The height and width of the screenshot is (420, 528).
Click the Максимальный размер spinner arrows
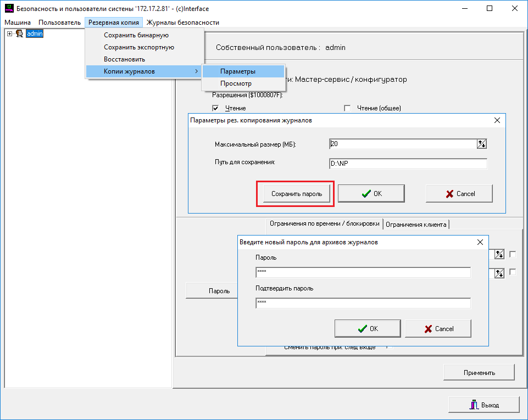[482, 144]
